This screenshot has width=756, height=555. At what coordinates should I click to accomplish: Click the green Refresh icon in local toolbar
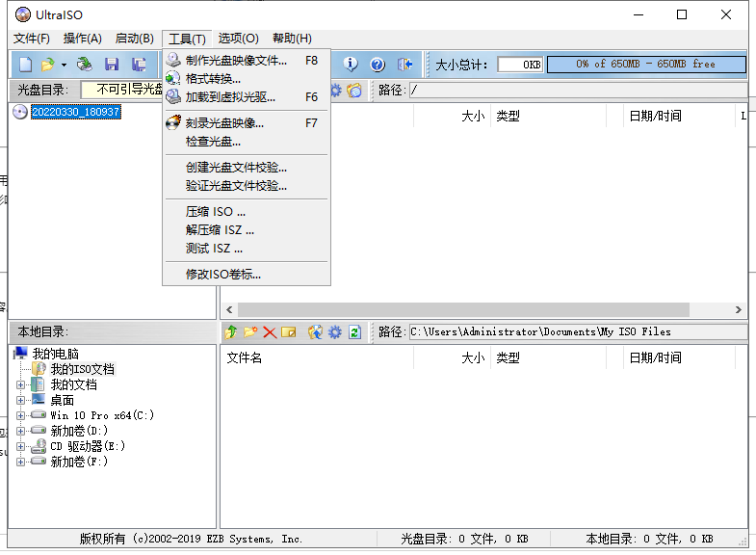coord(354,331)
